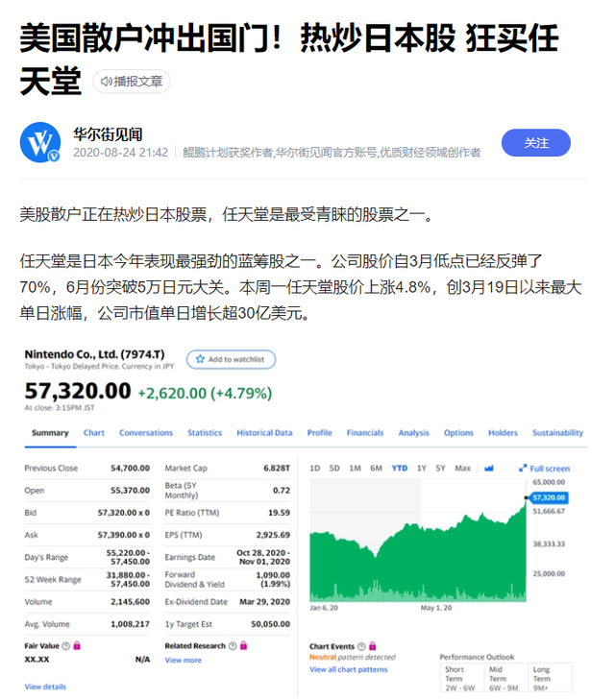Click the Chart Events help icon
Image resolution: width=615 pixels, height=700 pixels.
tap(361, 646)
